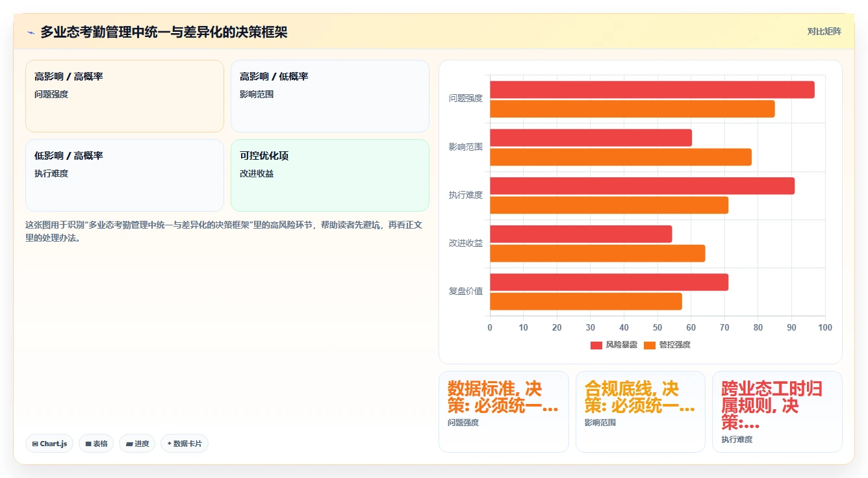The image size is (868, 478).
Task: Click the 数据卡片 tag chip
Action: pos(185,444)
